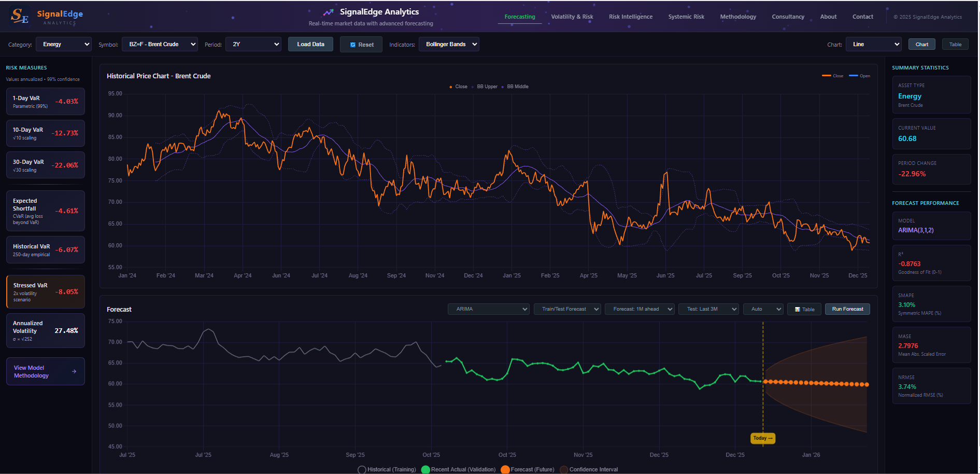
Task: Click the reset icon inside the Reset button
Action: (x=353, y=45)
